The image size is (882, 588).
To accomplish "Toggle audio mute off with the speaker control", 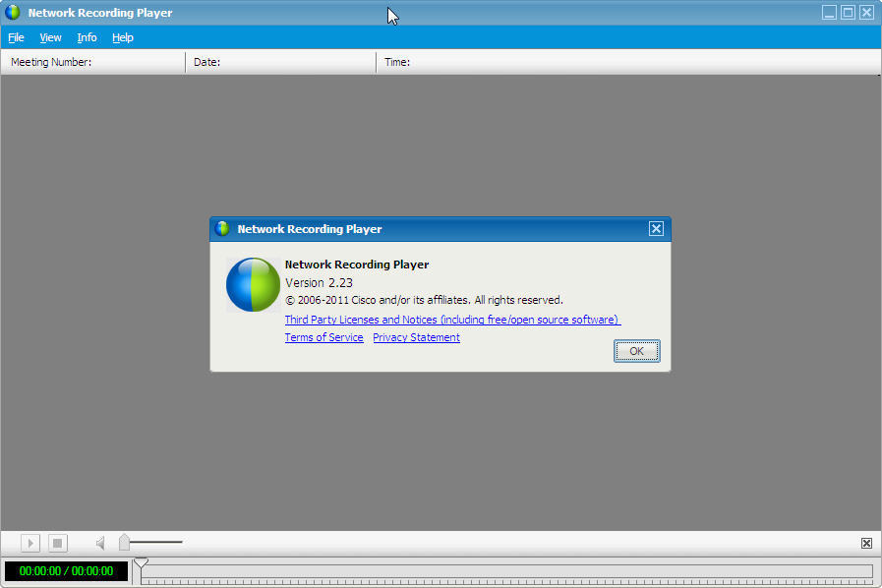I will [98, 542].
